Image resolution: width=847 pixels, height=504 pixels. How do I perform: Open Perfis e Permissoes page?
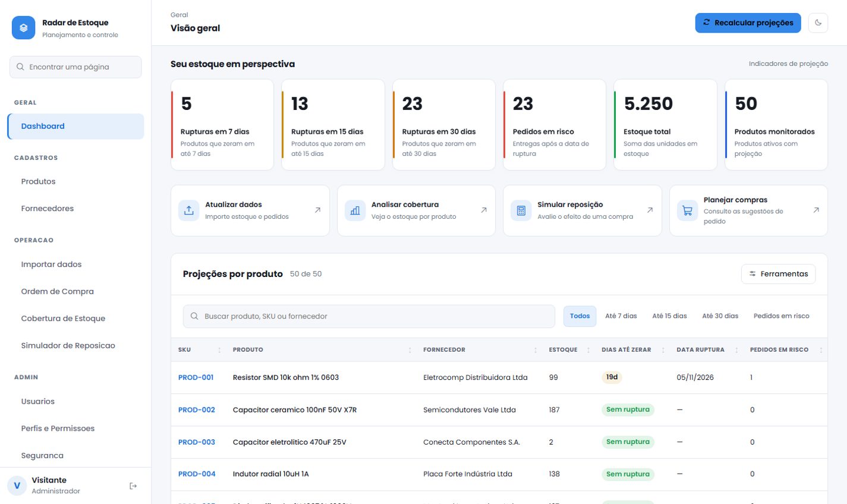pos(75,429)
